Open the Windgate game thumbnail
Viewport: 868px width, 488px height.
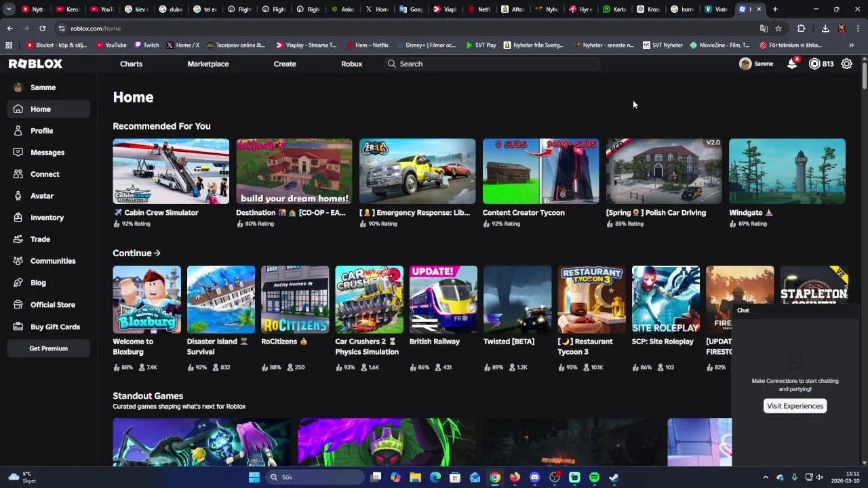pos(787,171)
